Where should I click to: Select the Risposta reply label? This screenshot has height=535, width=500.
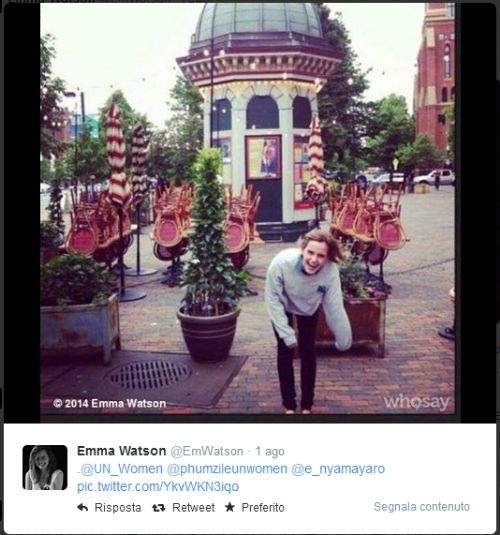pos(118,507)
